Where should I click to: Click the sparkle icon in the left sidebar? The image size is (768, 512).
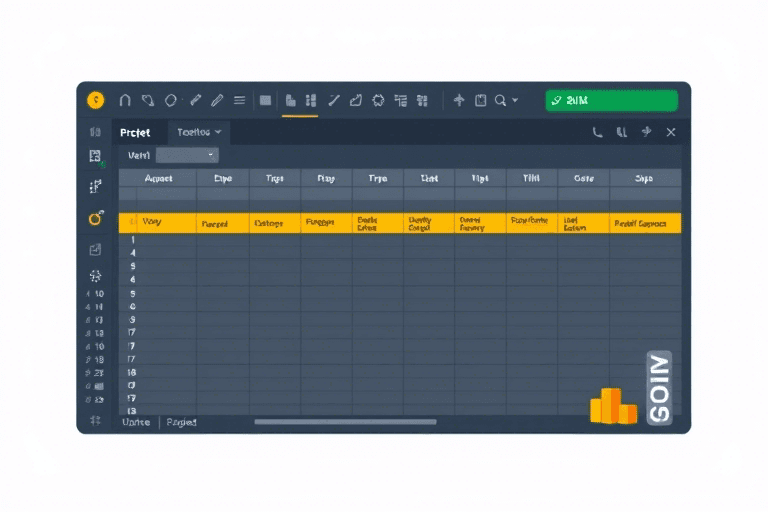point(95,275)
